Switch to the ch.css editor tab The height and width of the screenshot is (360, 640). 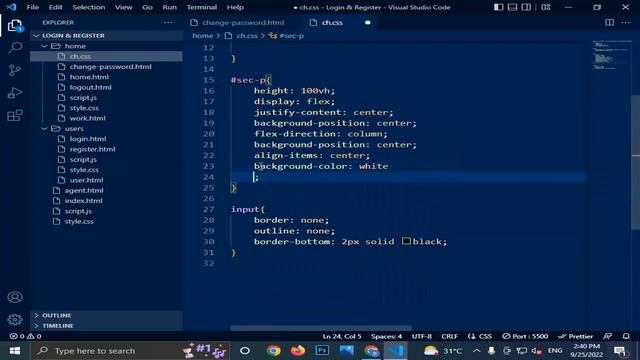click(341, 22)
